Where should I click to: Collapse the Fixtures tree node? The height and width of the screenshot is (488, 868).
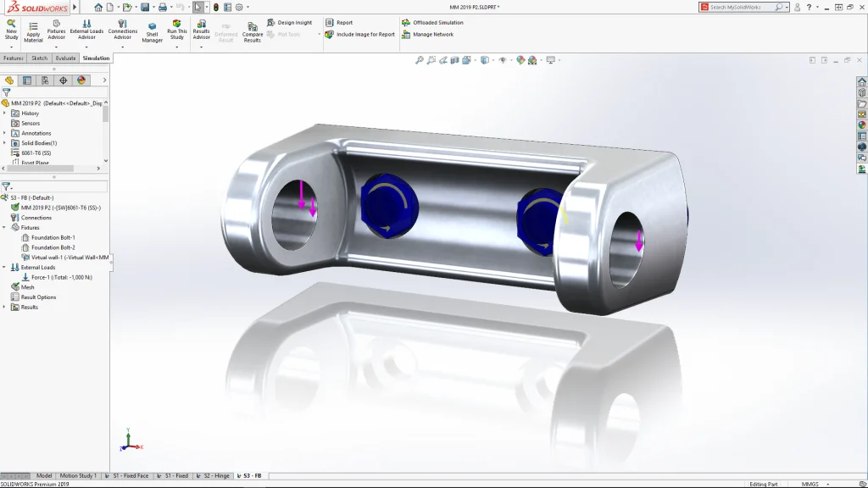tap(4, 227)
